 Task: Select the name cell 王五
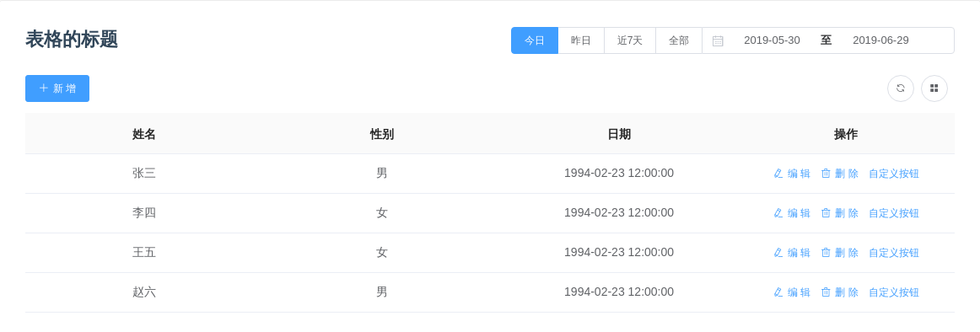(143, 253)
